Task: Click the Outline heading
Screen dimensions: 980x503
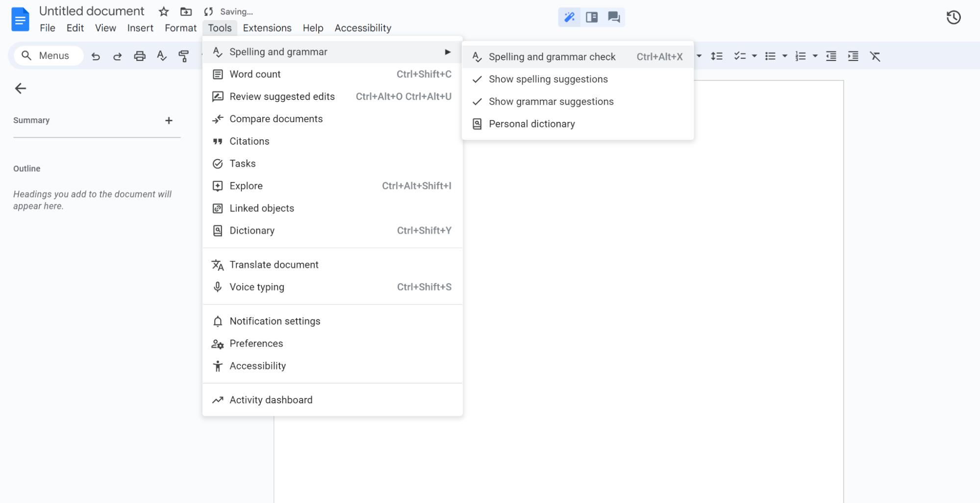Action: 27,168
